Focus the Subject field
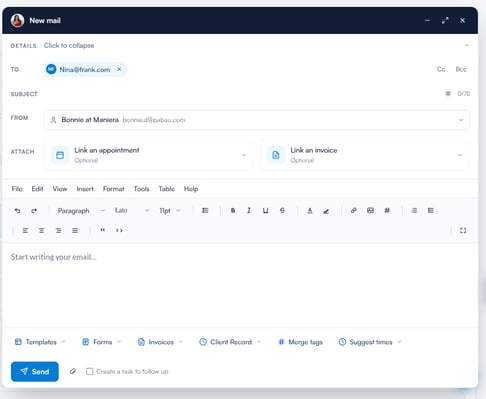 [242, 94]
